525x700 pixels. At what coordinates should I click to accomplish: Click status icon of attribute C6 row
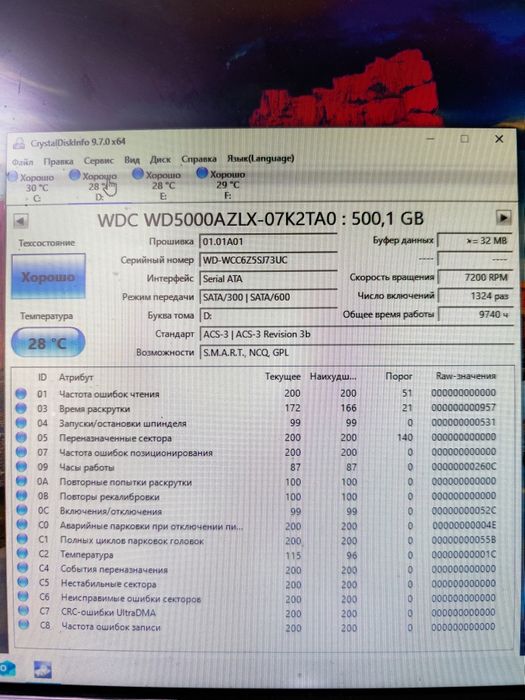coord(23,596)
